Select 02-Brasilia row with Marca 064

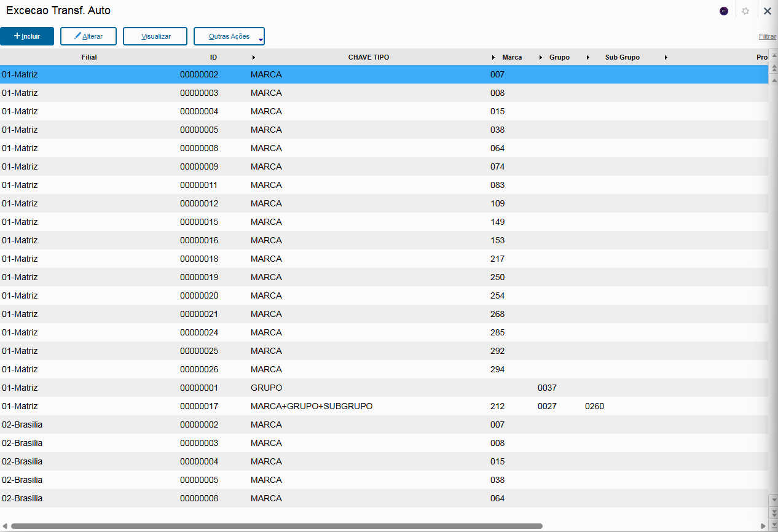(384, 498)
